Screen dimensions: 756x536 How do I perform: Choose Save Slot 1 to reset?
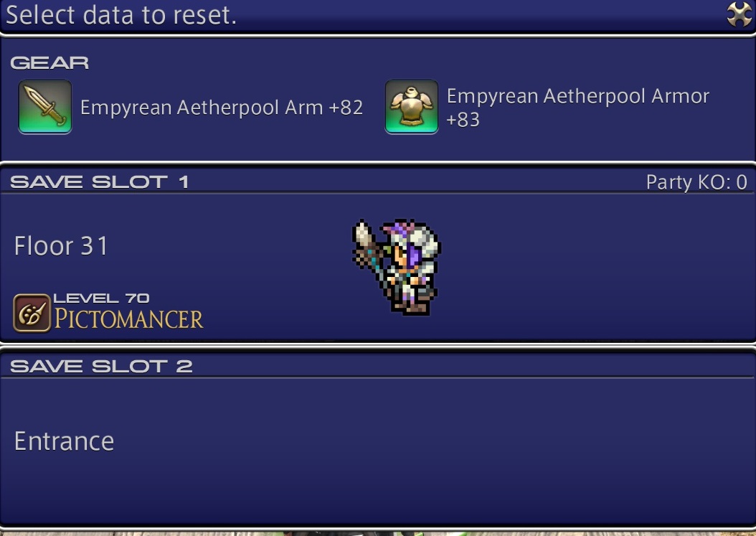378,254
